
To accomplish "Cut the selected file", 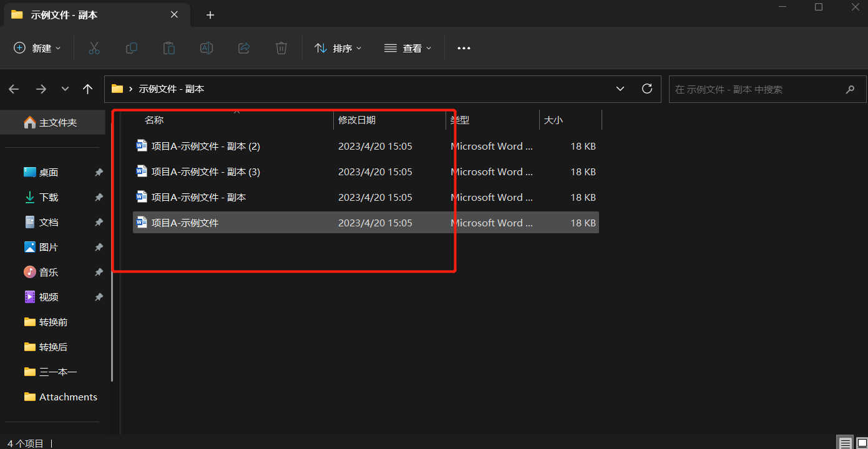I will (x=94, y=48).
